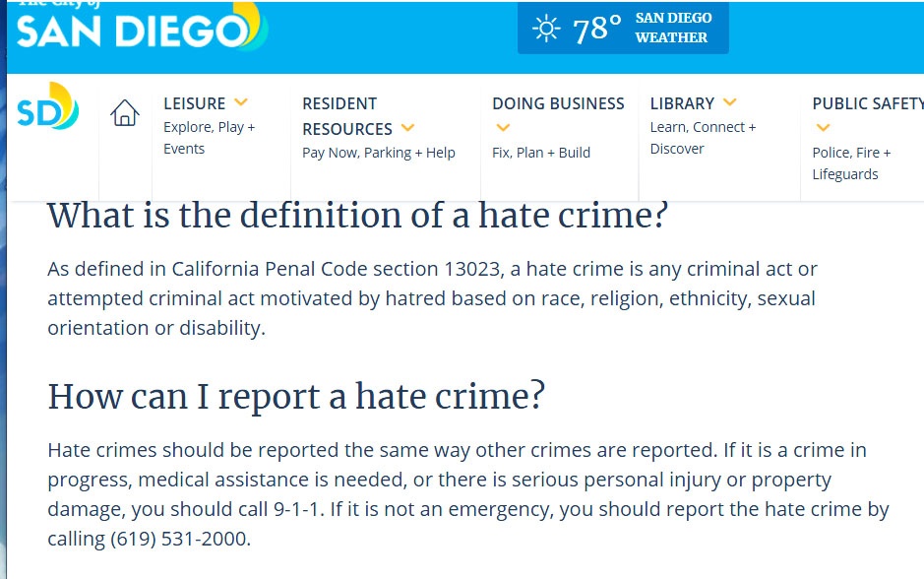924x579 pixels.
Task: Click the SD logo icon
Action: (48, 106)
